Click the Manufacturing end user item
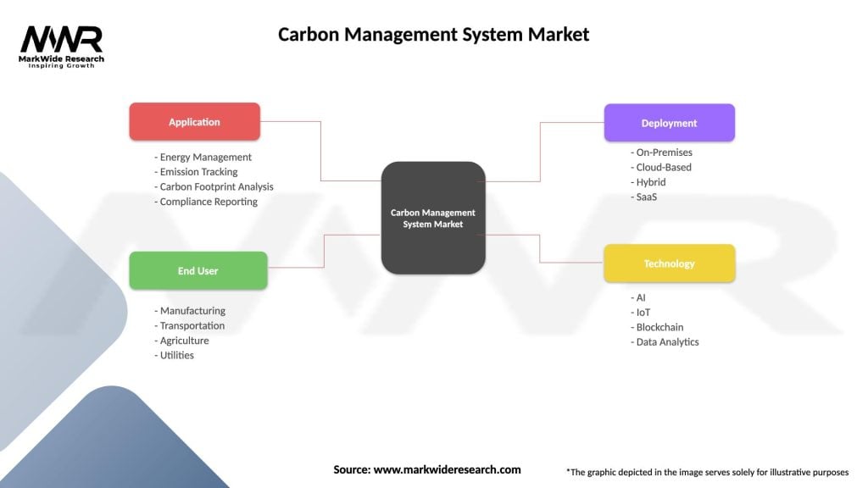The image size is (868, 488). pos(192,311)
